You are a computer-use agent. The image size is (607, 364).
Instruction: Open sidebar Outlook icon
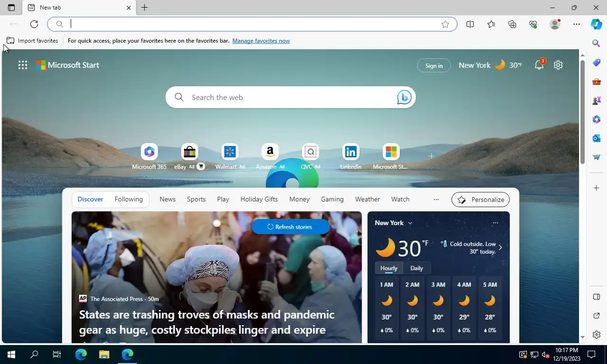[597, 138]
